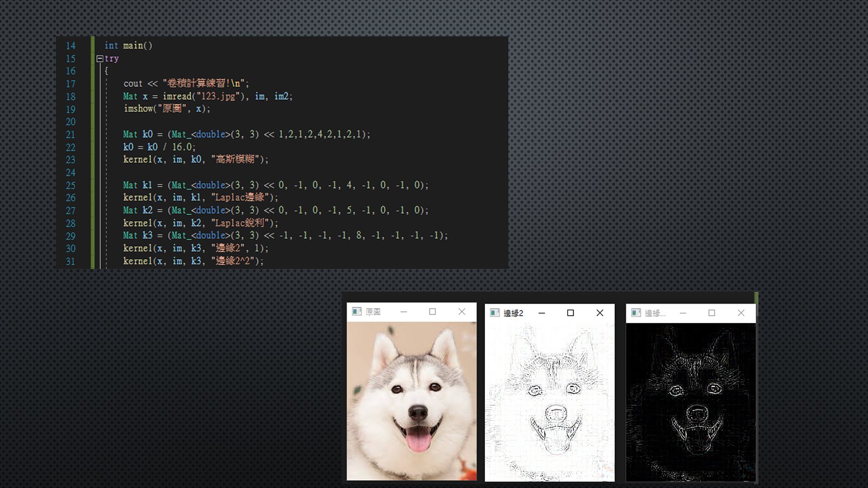Click line number 25 in the gutter

pyautogui.click(x=71, y=185)
